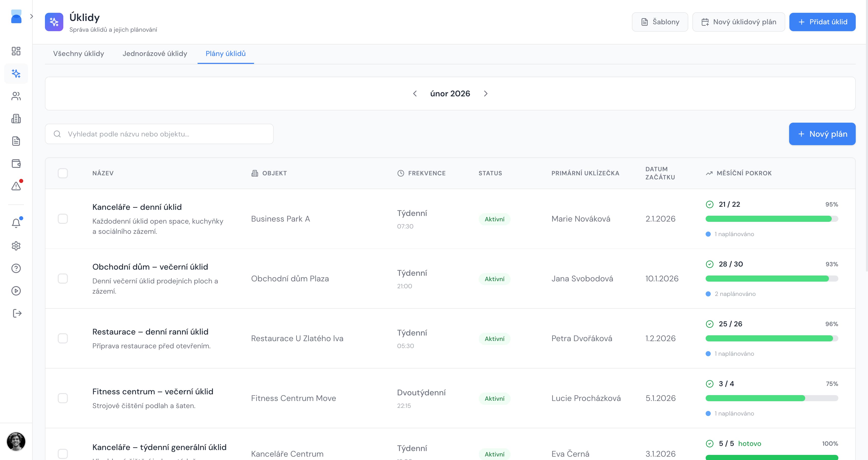The image size is (868, 460).
Task: Check the Fitness centrum – večerní úklid checkbox
Action: [x=63, y=398]
